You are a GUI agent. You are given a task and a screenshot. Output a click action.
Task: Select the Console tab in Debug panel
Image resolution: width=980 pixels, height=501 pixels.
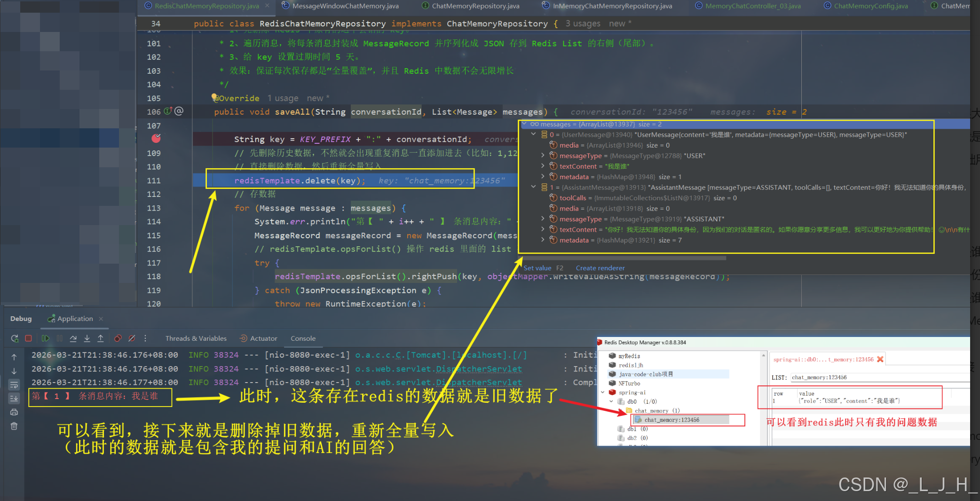303,338
